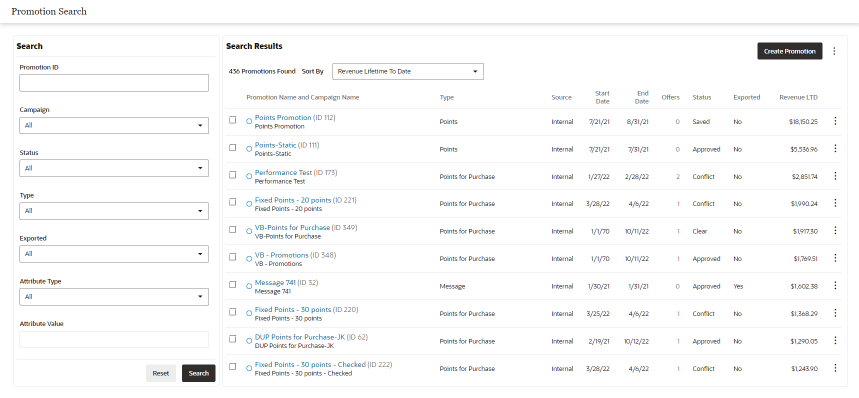Click the $18,150.25 revenue value
This screenshot has width=859, height=398.
[x=803, y=122]
